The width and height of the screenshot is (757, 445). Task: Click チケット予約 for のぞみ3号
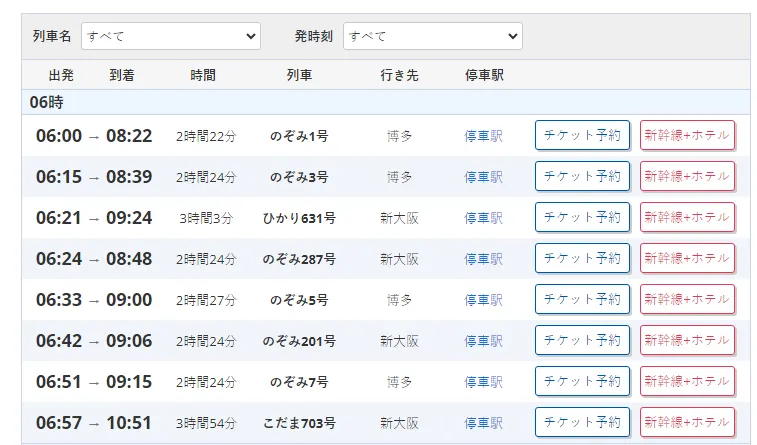click(582, 176)
